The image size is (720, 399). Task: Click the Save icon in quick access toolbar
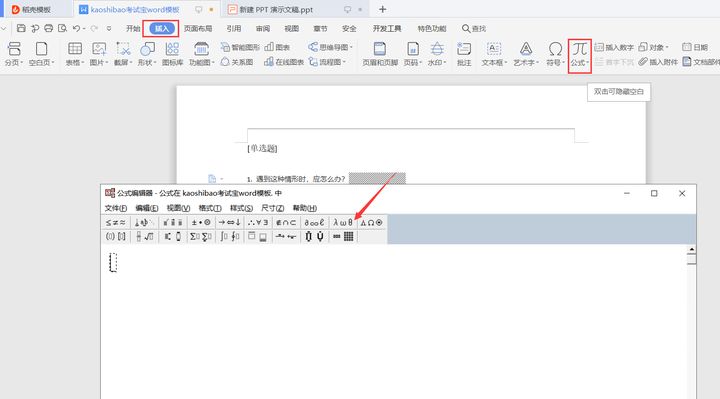(21, 28)
